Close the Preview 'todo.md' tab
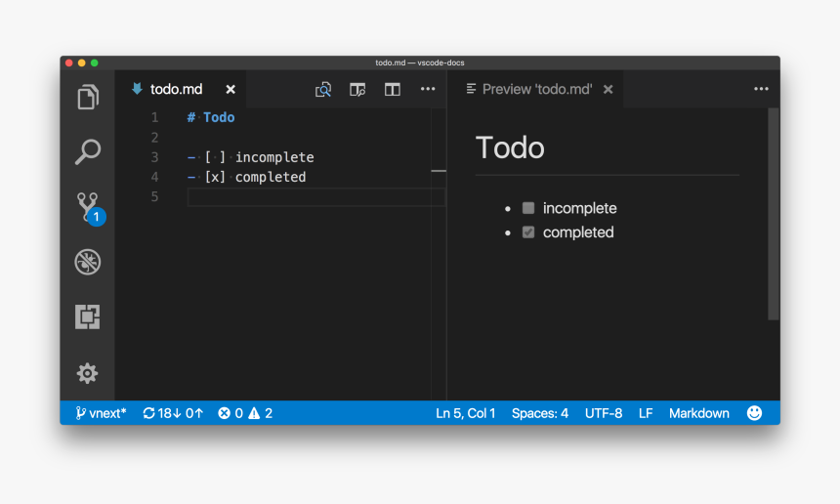The height and width of the screenshot is (504, 840). (x=609, y=90)
